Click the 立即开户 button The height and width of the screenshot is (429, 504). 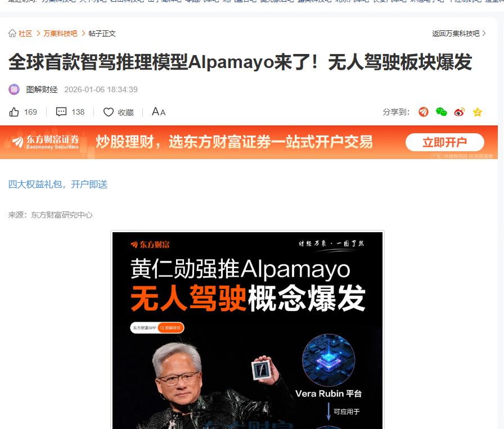coord(445,142)
